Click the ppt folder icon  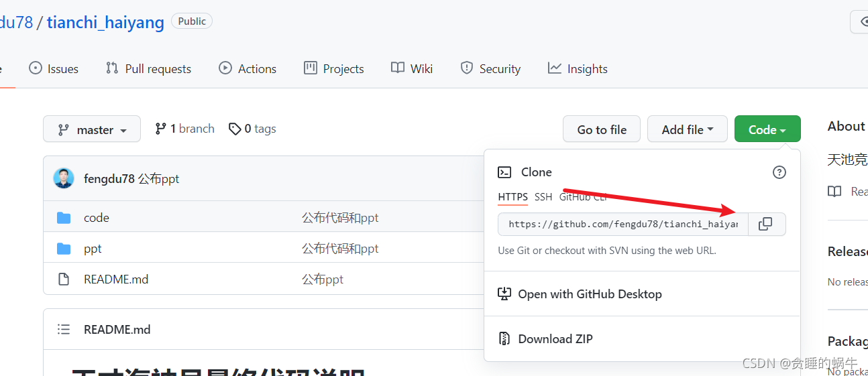(x=64, y=249)
